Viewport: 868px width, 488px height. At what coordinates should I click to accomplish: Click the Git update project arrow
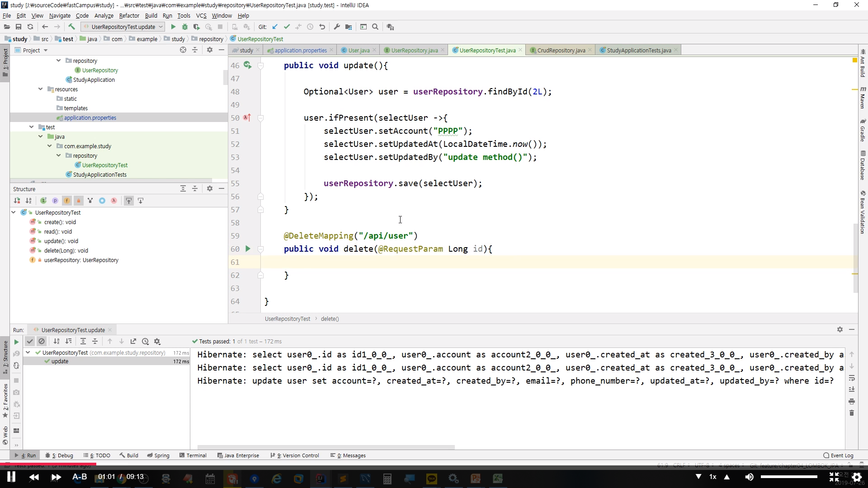pyautogui.click(x=275, y=27)
